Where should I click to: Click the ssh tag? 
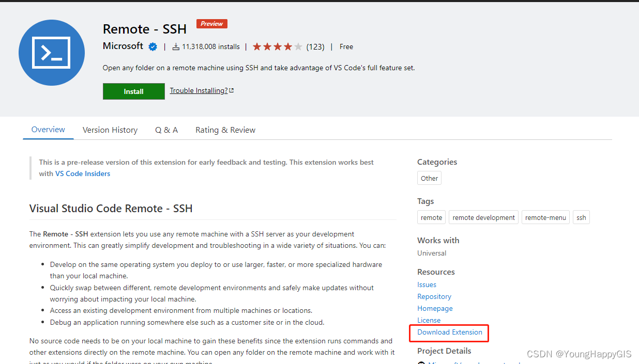(582, 217)
